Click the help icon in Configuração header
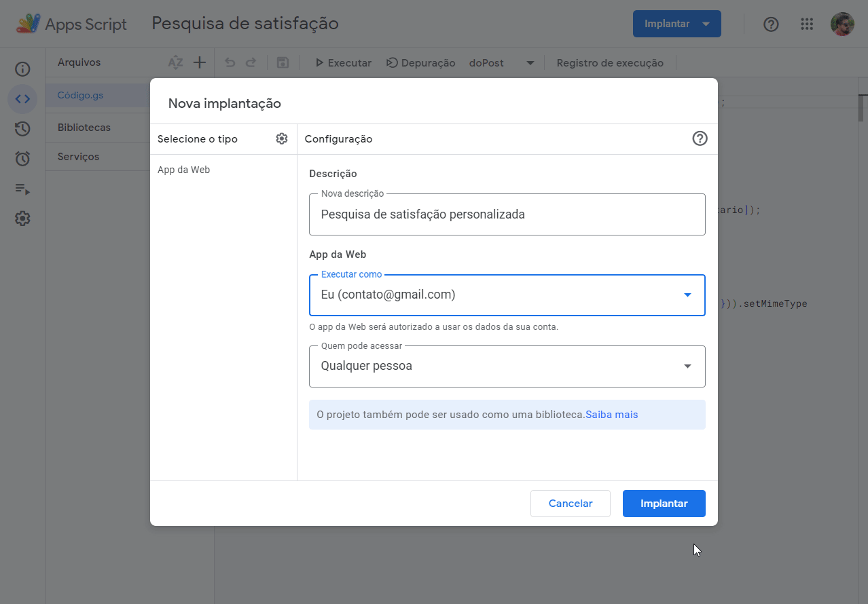 click(x=700, y=138)
